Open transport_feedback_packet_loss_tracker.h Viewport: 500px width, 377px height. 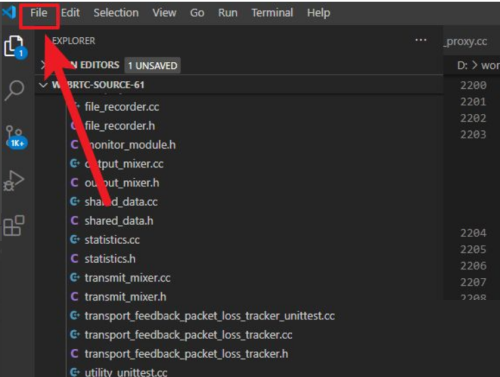coord(186,354)
